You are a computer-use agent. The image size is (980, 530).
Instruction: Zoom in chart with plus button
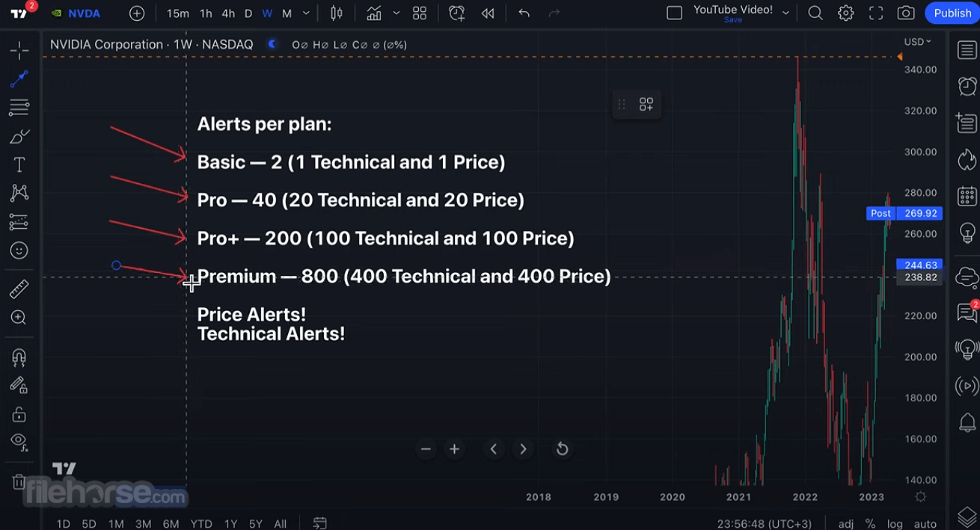pyautogui.click(x=454, y=449)
